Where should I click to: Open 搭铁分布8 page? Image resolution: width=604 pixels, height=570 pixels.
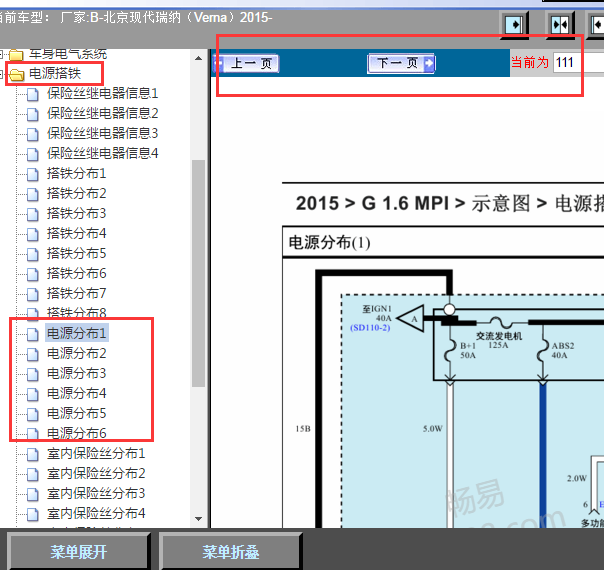click(x=76, y=313)
